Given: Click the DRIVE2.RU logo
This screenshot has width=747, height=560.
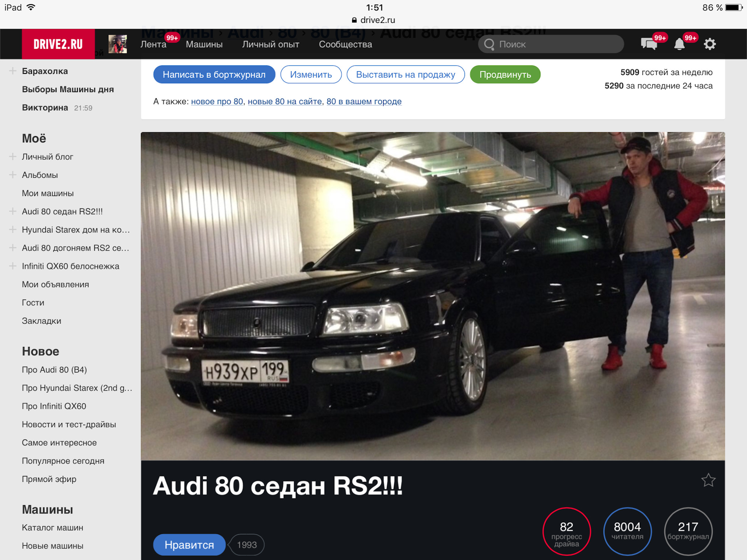Looking at the screenshot, I should [x=58, y=44].
